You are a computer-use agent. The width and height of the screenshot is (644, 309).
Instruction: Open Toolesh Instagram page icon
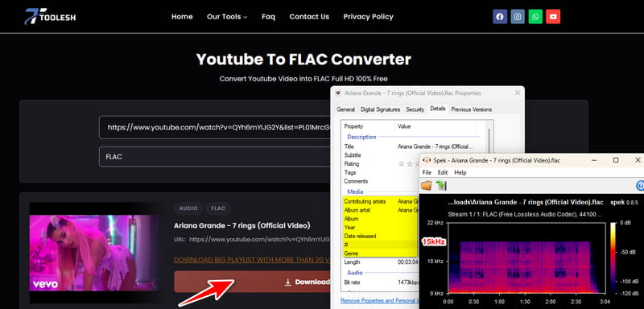(518, 17)
